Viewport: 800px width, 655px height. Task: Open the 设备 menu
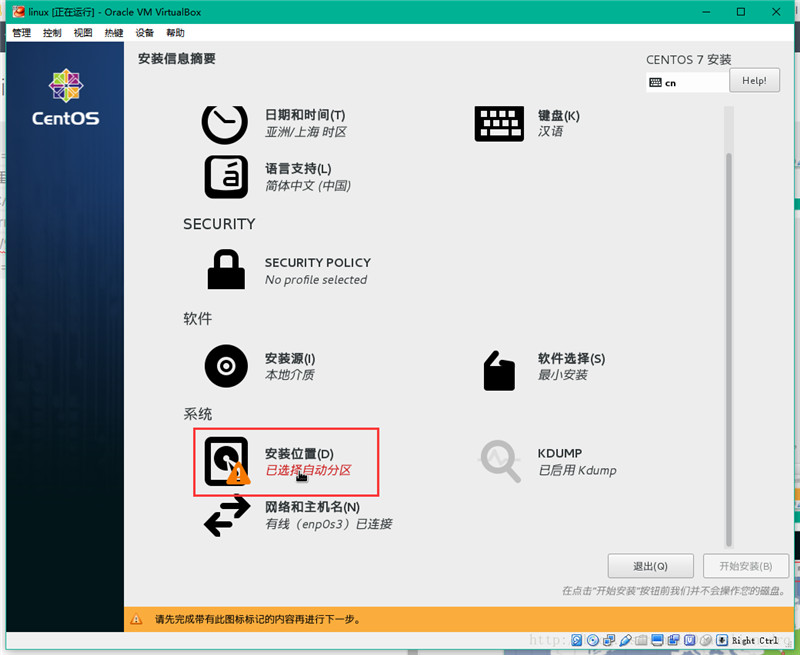click(x=144, y=33)
